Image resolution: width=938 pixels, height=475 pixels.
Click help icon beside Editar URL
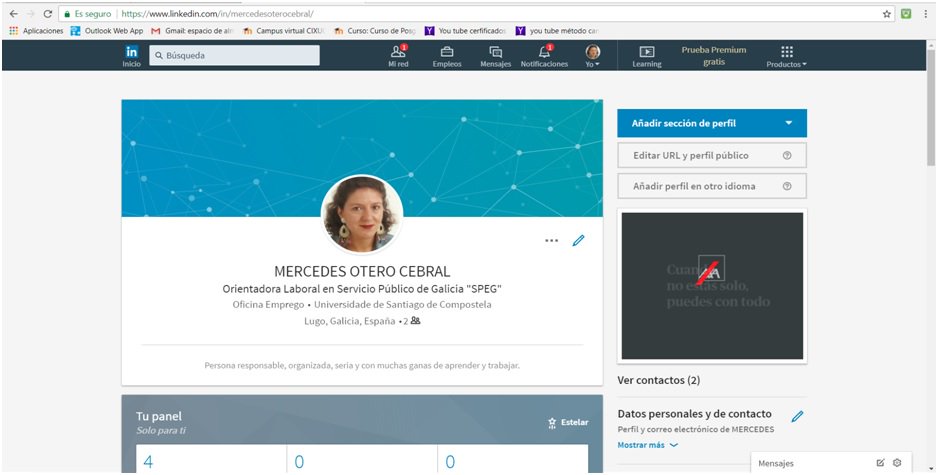787,156
